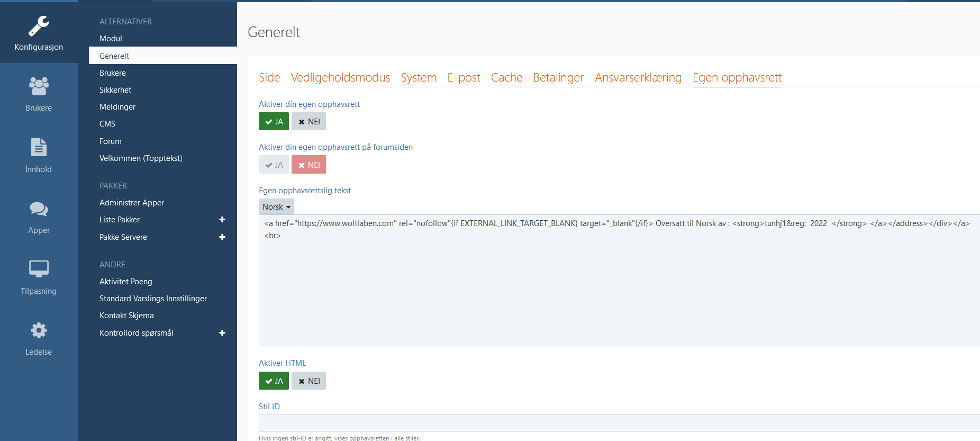Open the Ledelse gear icon
The width and height of the screenshot is (980, 441).
click(x=39, y=330)
